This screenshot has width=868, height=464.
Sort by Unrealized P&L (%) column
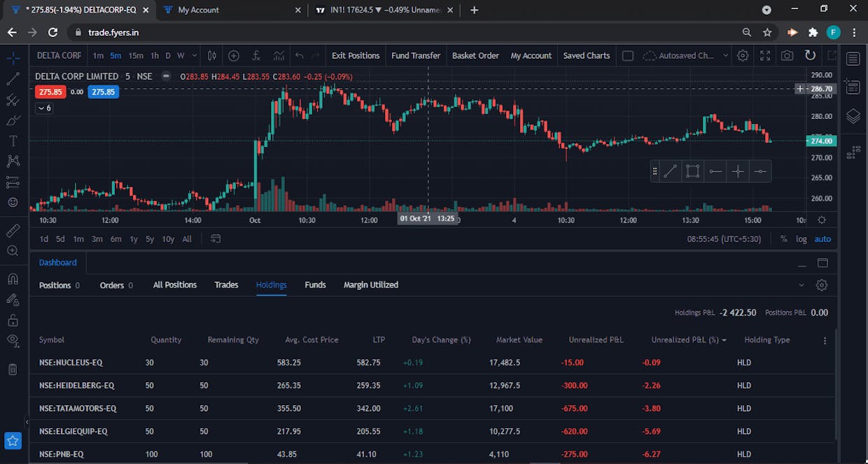[x=689, y=339]
